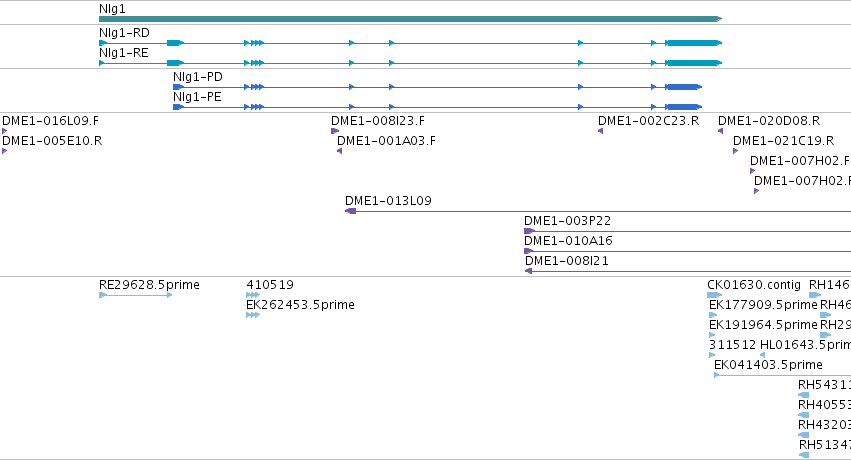Open the DME1-005E10.R feature label
This screenshot has height=460, width=851.
[x=52, y=140]
